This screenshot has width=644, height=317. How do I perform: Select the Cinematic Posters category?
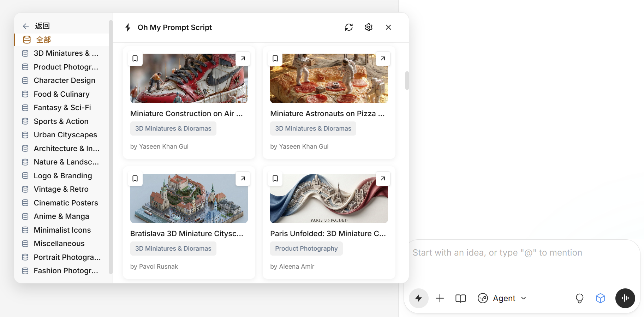click(x=66, y=203)
